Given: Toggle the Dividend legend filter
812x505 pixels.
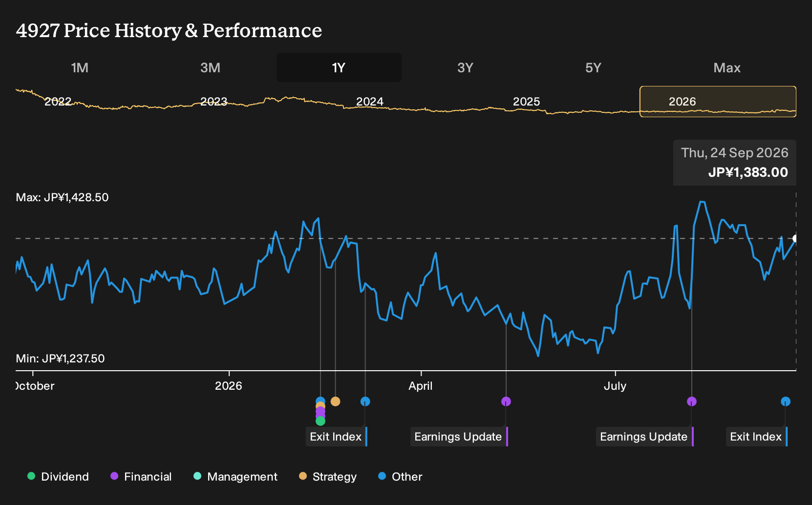Looking at the screenshot, I should pos(58,477).
